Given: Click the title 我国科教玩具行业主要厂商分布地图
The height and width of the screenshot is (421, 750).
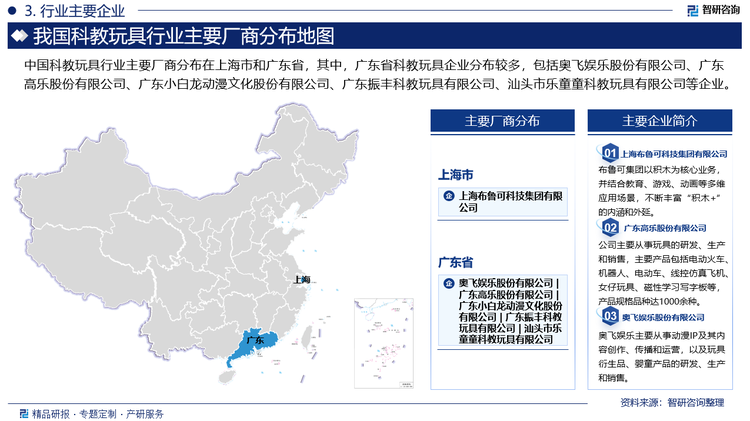Looking at the screenshot, I should pyautogui.click(x=184, y=36).
